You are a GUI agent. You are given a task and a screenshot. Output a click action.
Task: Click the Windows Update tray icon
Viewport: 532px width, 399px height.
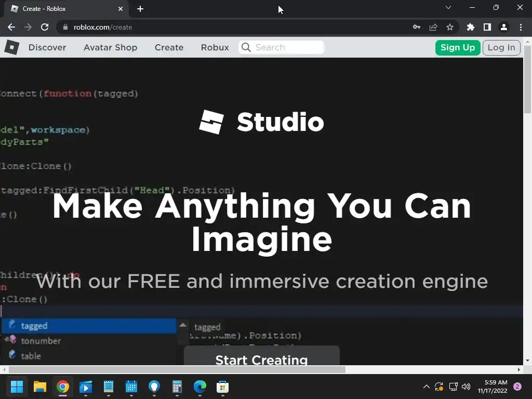coord(439,387)
